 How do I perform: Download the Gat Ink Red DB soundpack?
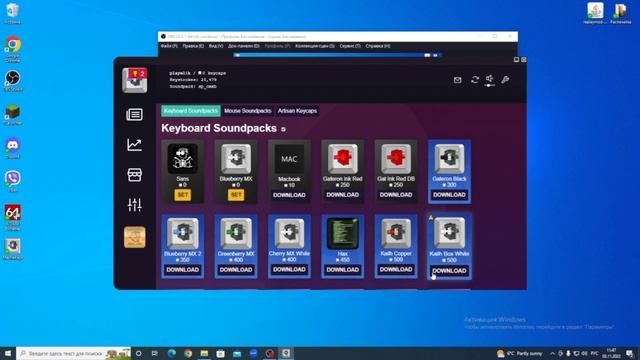pos(396,195)
